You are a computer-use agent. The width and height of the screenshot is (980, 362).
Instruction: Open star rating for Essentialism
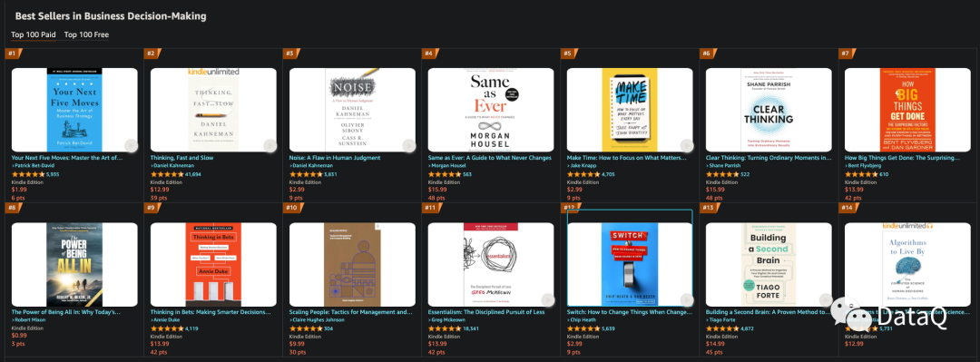444,328
